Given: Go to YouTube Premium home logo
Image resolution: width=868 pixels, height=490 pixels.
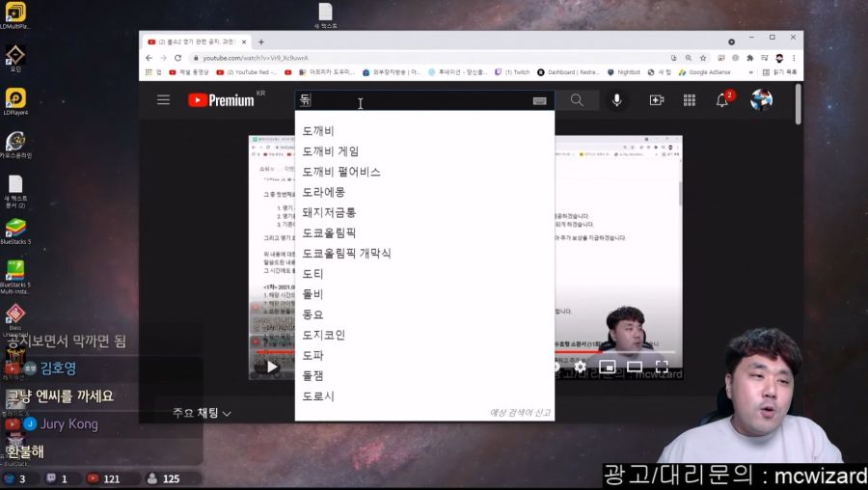Looking at the screenshot, I should (221, 100).
